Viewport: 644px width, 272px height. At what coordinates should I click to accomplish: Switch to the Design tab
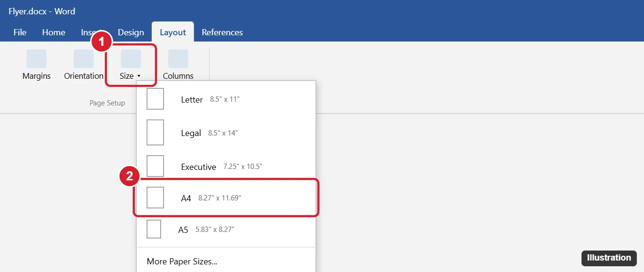coord(131,32)
